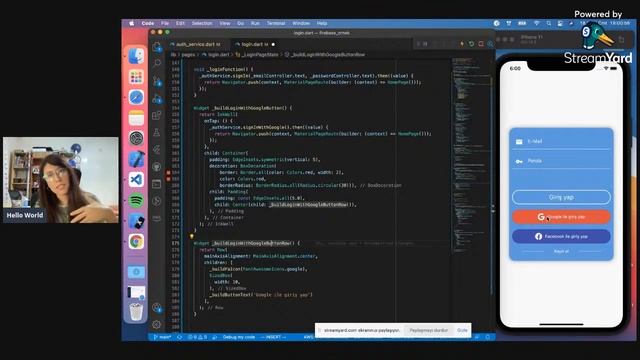Open Spotlight search in menu bar
The image size is (640, 360).
pyautogui.click(x=549, y=23)
